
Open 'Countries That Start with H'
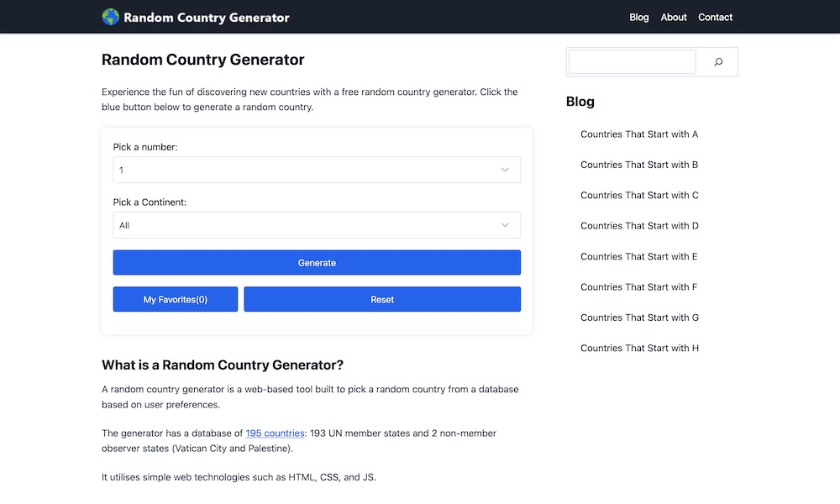tap(639, 348)
